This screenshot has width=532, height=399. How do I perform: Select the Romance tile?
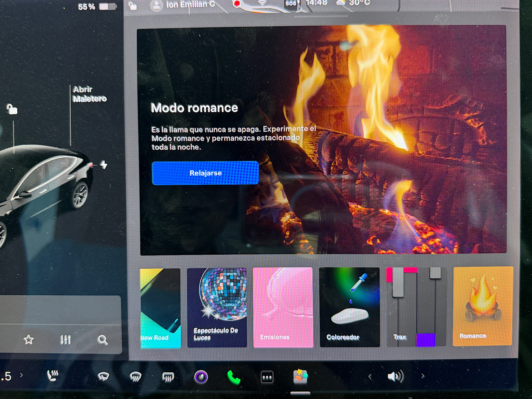482,306
